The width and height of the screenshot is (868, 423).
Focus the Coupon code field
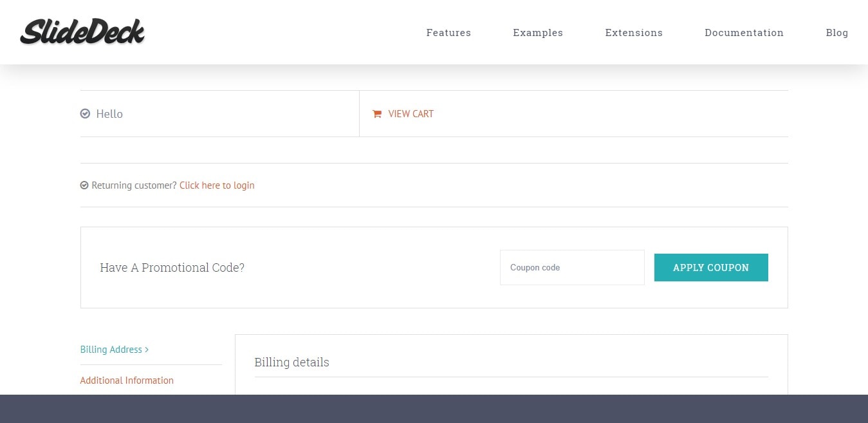click(572, 267)
